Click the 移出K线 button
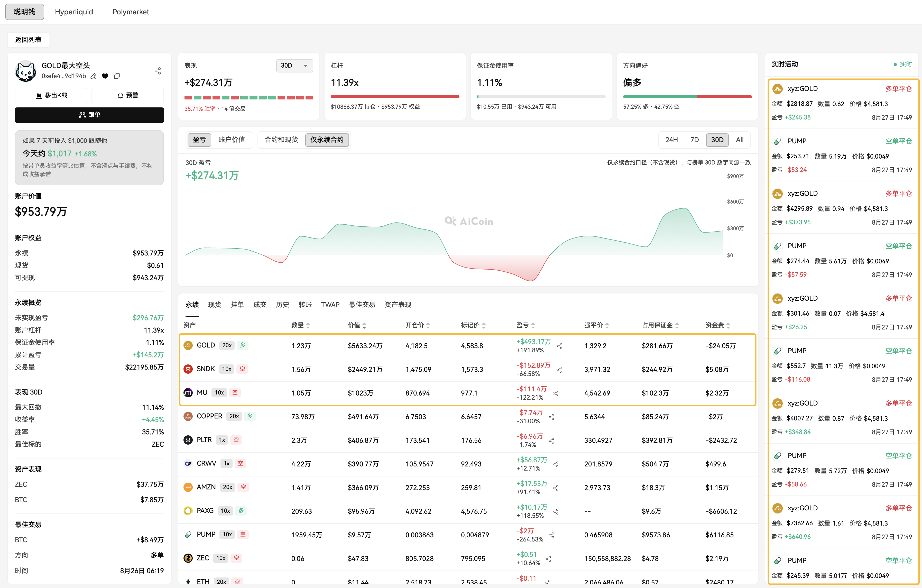The height and width of the screenshot is (588, 922). [51, 95]
